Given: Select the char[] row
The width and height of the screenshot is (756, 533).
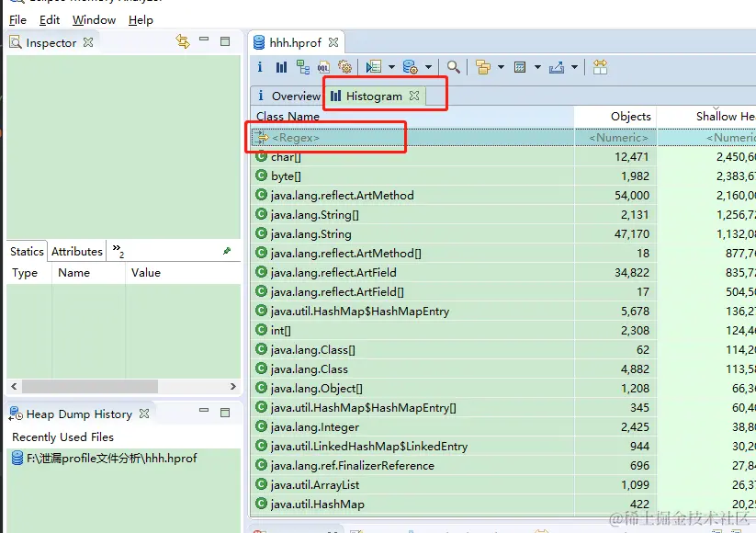Looking at the screenshot, I should click(x=503, y=157).
